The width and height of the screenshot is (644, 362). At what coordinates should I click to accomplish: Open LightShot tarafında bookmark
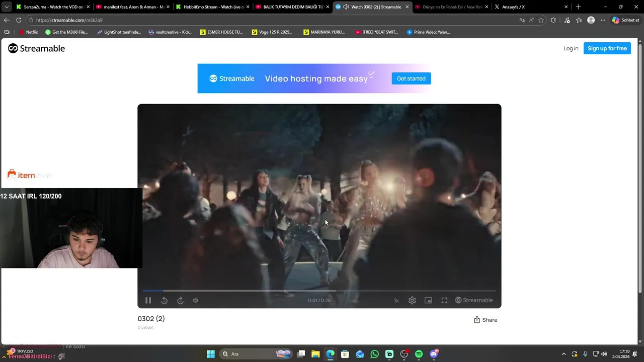pos(118,32)
